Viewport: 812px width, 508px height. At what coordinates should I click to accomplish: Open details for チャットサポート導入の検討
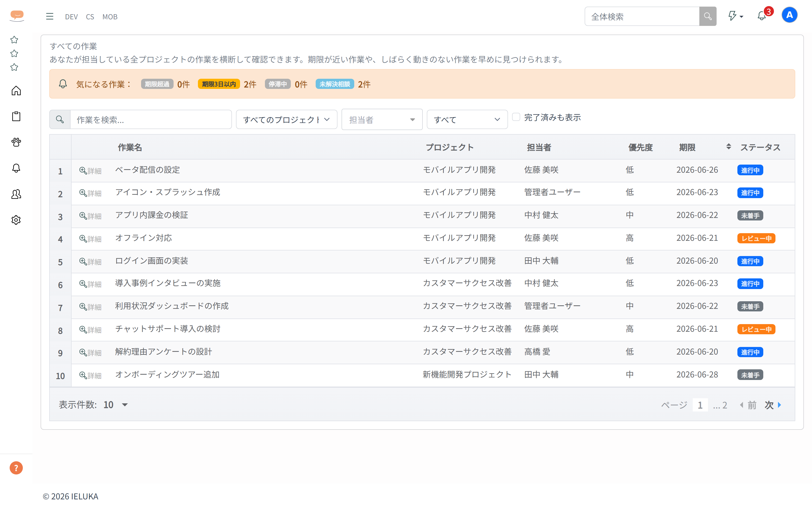[90, 330]
